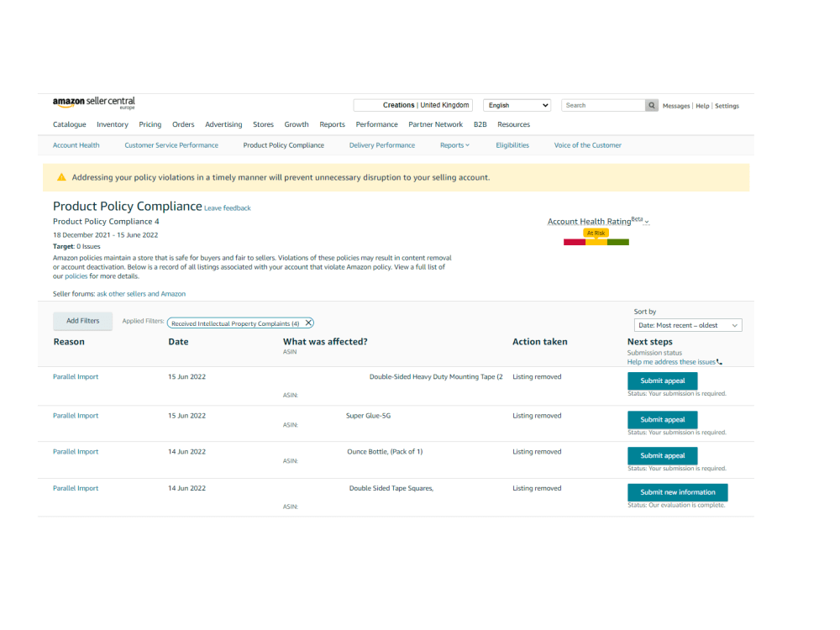
Task: Go to Delivery Performance tab
Action: point(382,145)
